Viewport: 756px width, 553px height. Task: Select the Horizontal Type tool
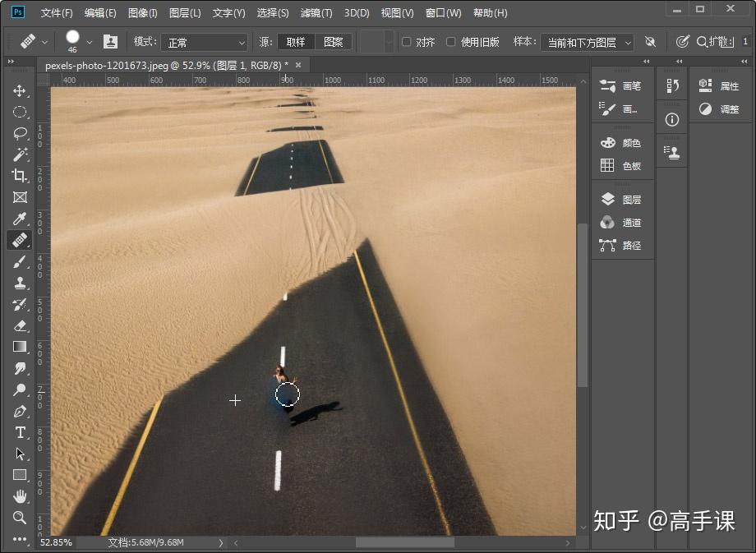pos(20,432)
